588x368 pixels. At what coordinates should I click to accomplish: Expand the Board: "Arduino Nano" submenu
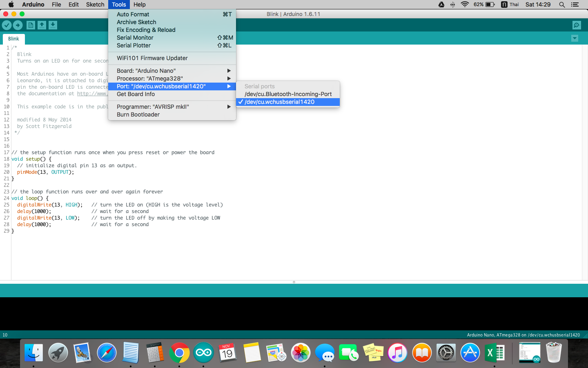(x=172, y=71)
